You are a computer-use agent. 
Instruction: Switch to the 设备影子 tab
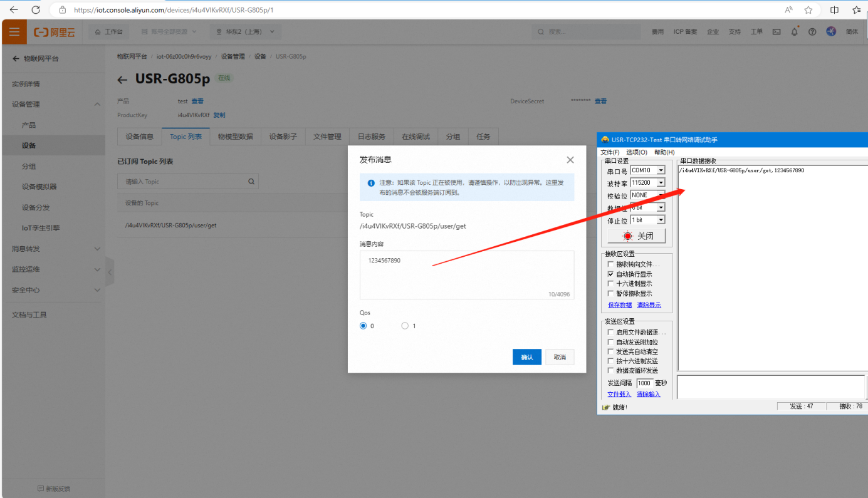[283, 137]
